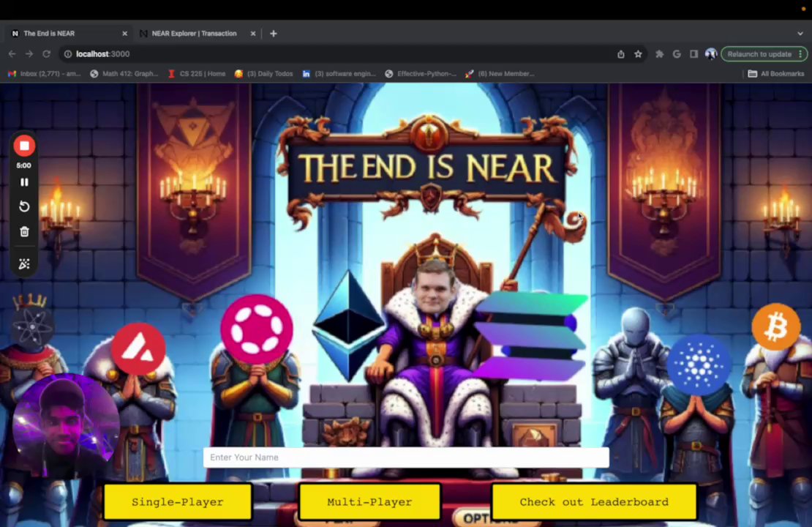
Task: Stop the screen recording
Action: (x=24, y=146)
